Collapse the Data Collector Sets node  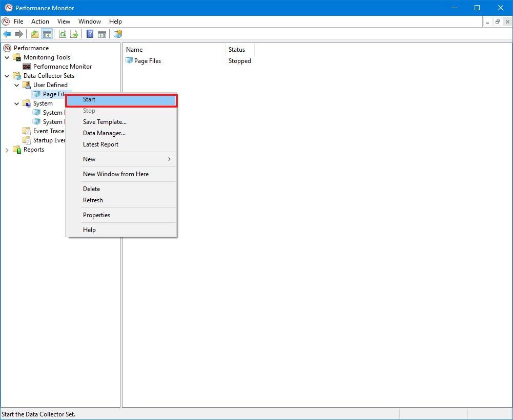pyautogui.click(x=7, y=75)
